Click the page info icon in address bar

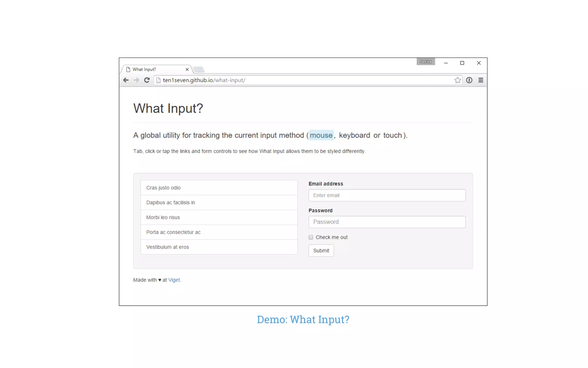point(158,80)
